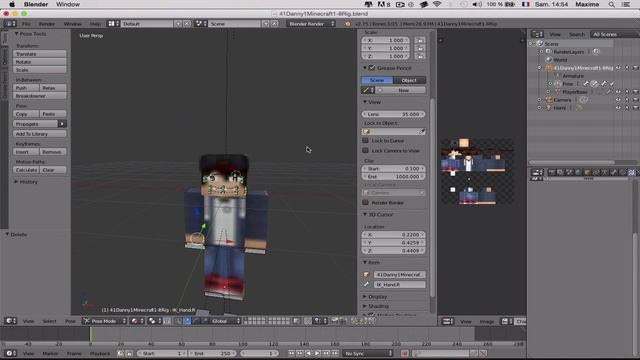640x360 pixels.
Task: Click the Spotlight search icon
Action: click(x=611, y=4)
